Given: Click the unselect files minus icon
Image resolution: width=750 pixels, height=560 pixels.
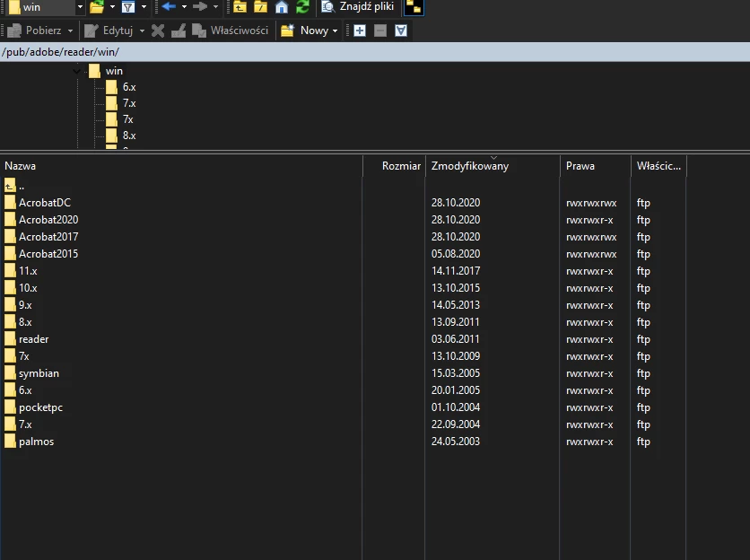Looking at the screenshot, I should [x=380, y=31].
